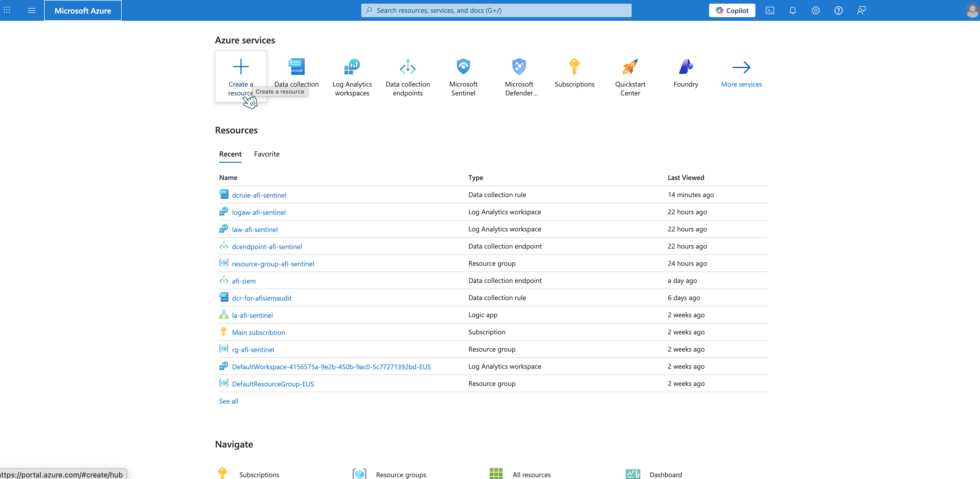Open Microsoft Sentinel shield icon
Viewport: 980px width, 479px height.
[463, 67]
